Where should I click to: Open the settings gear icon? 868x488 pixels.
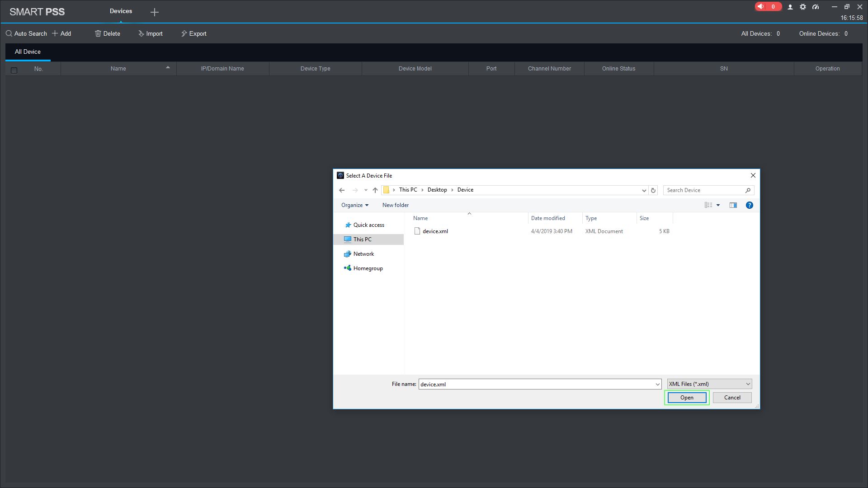[803, 7]
